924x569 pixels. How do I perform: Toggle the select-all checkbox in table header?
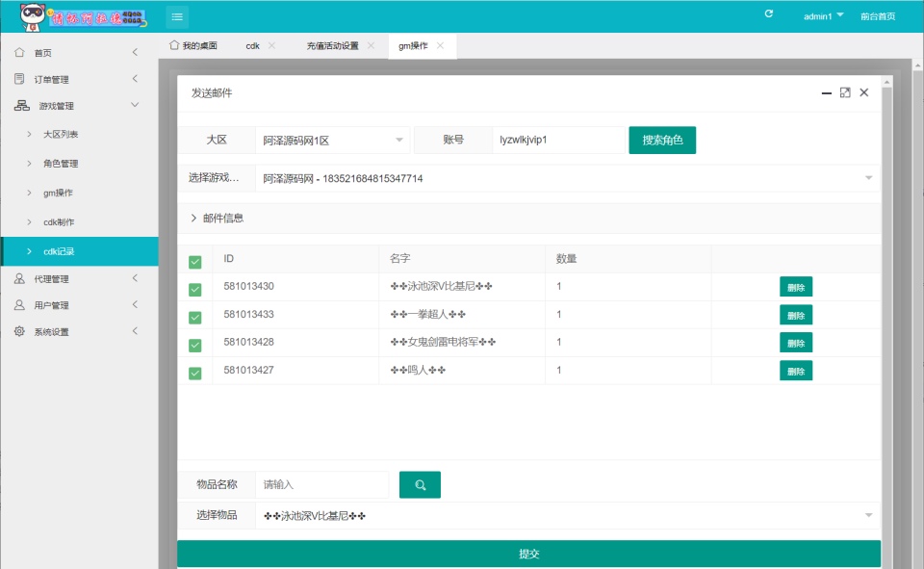coord(195,262)
